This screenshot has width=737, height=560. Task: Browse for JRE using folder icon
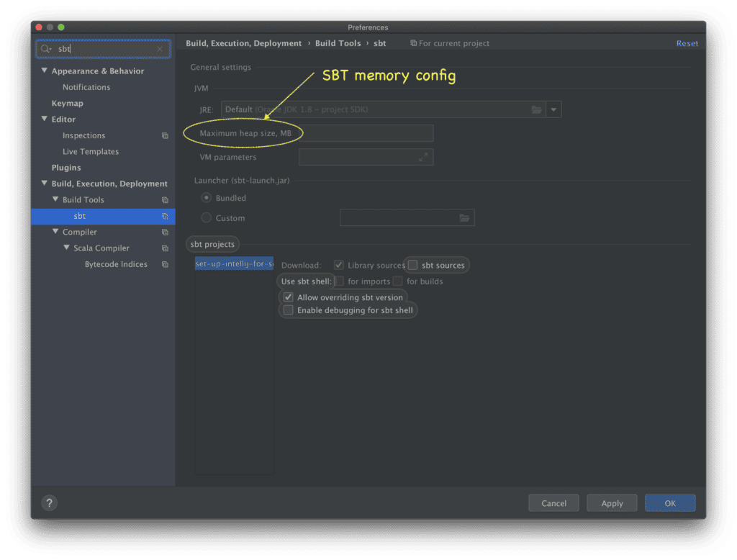click(536, 109)
